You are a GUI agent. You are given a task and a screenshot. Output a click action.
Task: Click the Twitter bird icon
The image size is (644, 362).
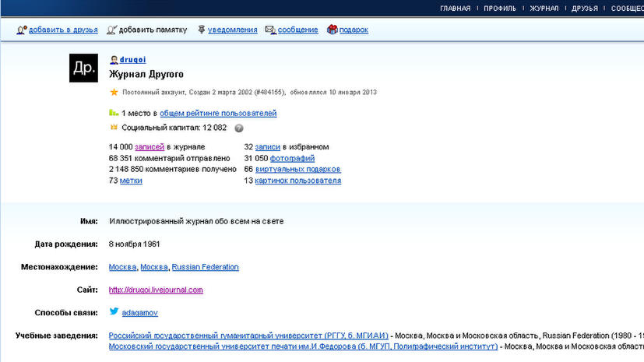[x=114, y=311]
